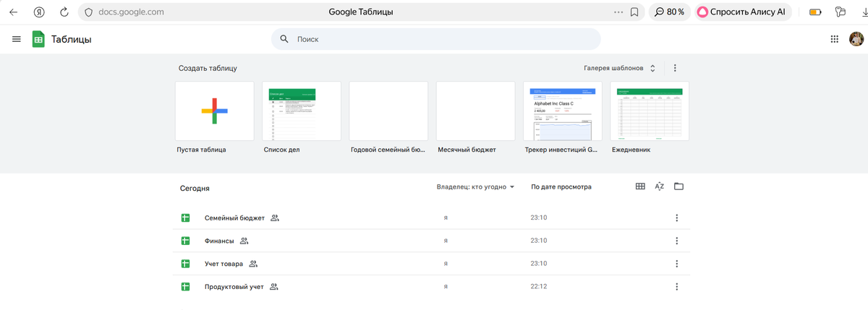Click the site security shield icon
868x310 pixels.
click(88, 12)
